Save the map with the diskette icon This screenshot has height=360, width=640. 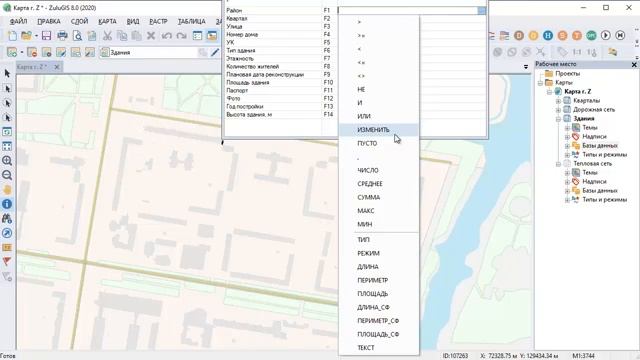[x=46, y=36]
